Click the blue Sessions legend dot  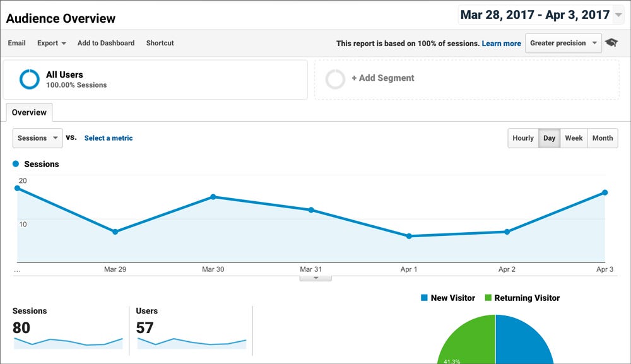[x=16, y=163]
